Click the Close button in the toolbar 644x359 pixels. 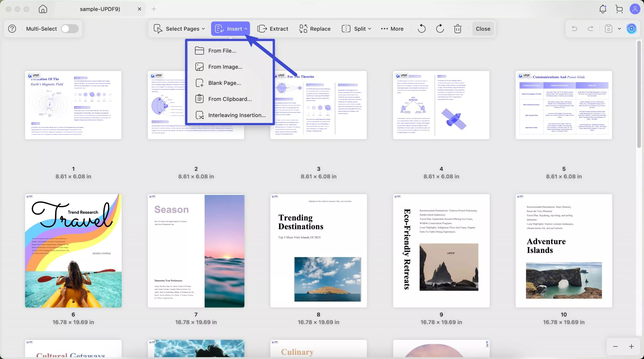(483, 29)
